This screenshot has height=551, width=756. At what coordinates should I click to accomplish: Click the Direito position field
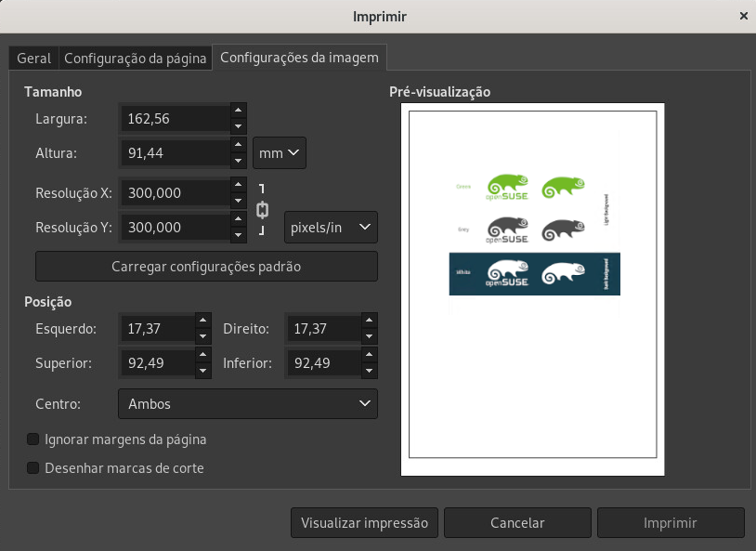pyautogui.click(x=323, y=329)
